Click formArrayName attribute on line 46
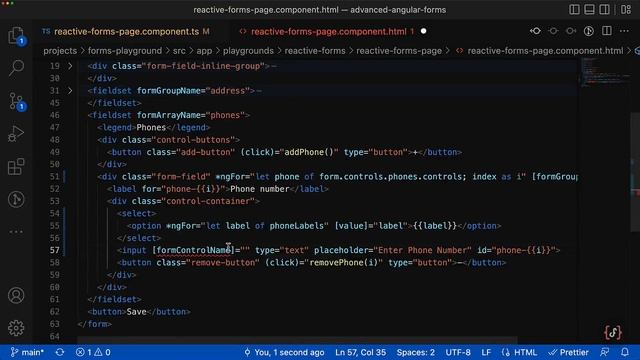640x360 pixels. click(169, 115)
